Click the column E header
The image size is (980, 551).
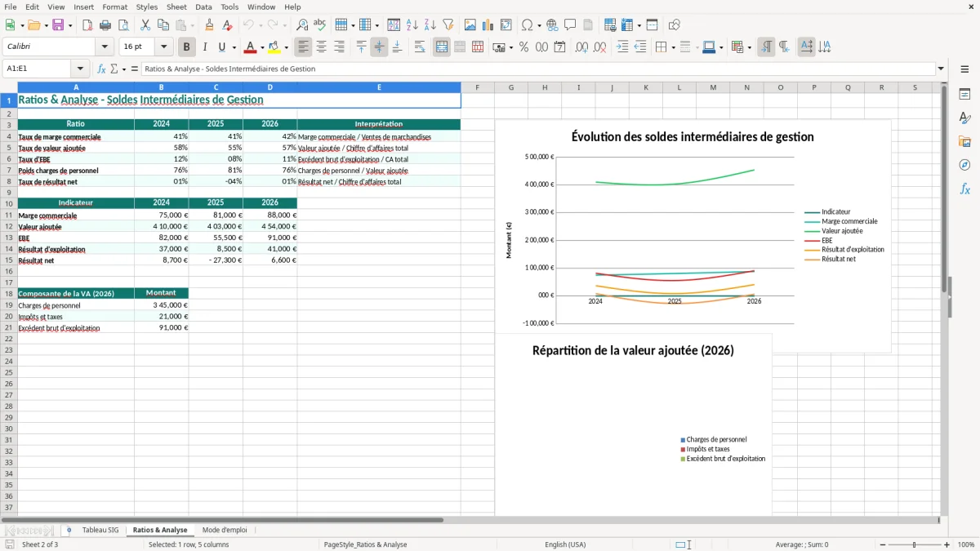379,87
